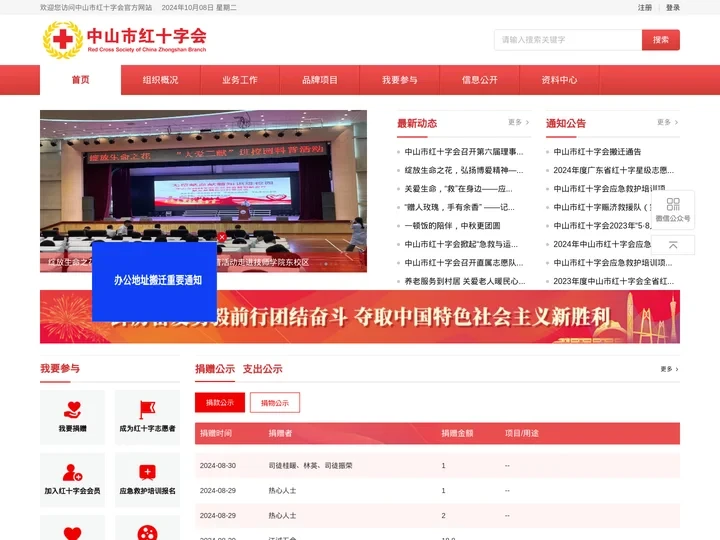Click the red slogan banner image

click(x=360, y=317)
